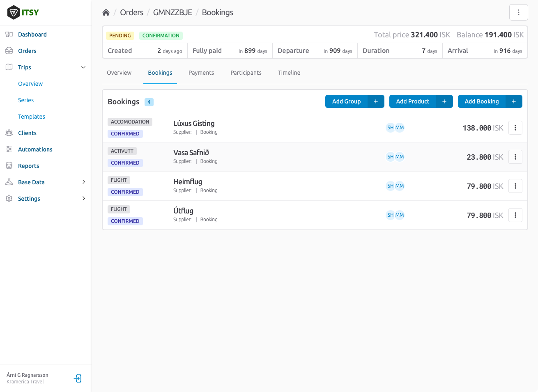538x392 pixels.
Task: Click MM participant badge on Vasa Safnið
Action: point(400,157)
